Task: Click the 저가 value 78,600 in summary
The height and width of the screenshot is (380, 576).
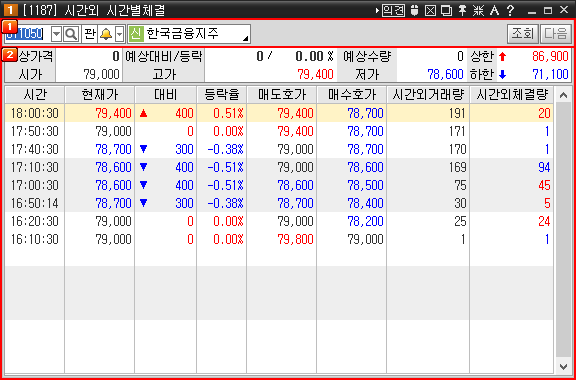Action: (x=445, y=75)
